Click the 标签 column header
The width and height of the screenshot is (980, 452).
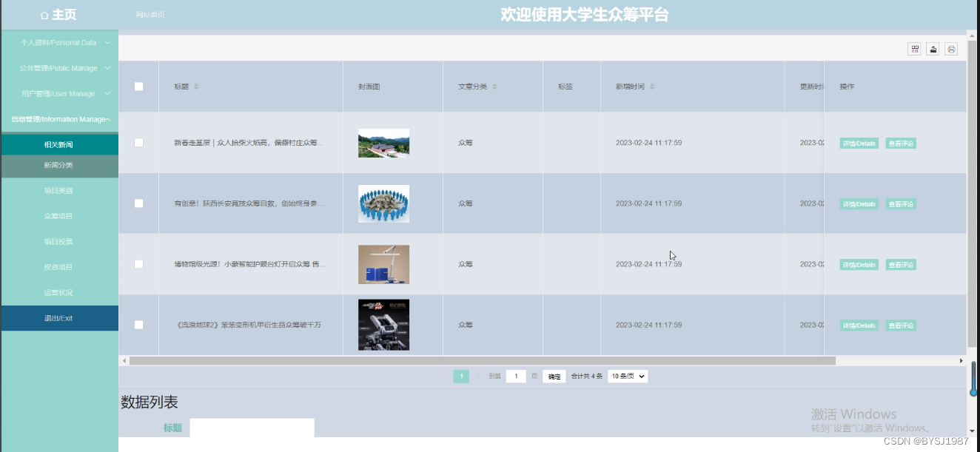565,87
